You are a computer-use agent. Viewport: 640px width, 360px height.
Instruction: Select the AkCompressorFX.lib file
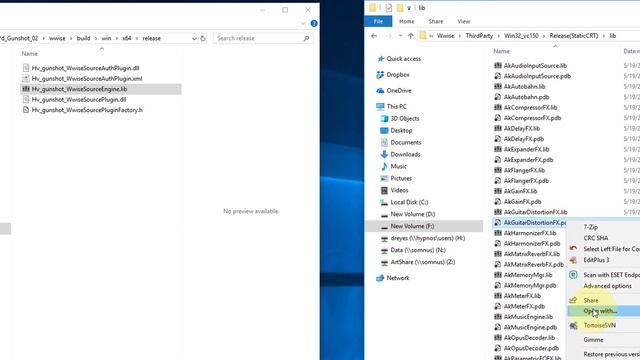pos(530,108)
